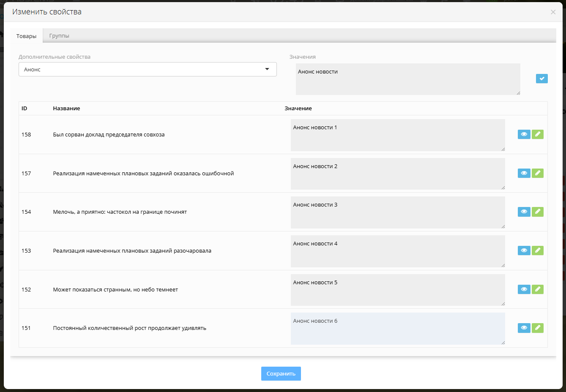
Task: Click the eye icon for row 158
Action: (524, 134)
